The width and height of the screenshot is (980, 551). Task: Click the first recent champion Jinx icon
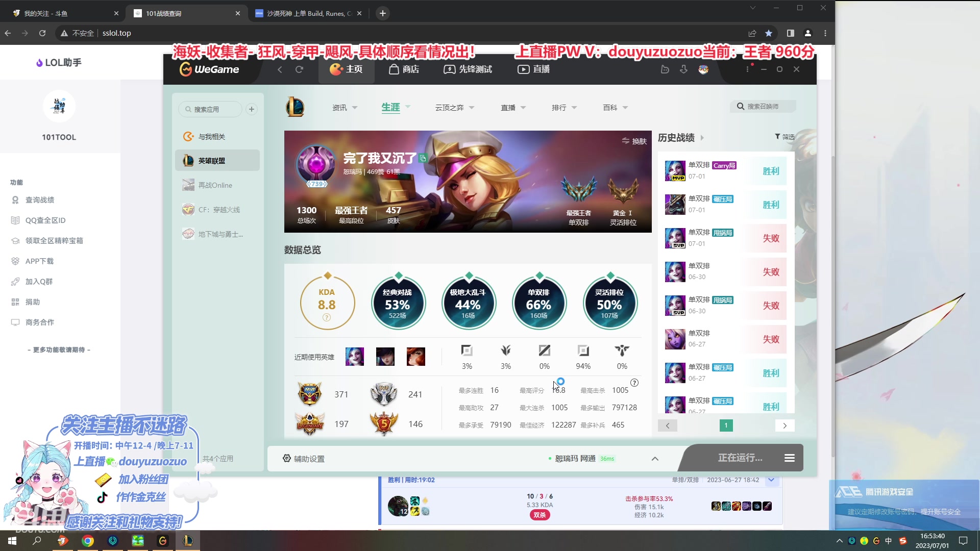pyautogui.click(x=355, y=357)
